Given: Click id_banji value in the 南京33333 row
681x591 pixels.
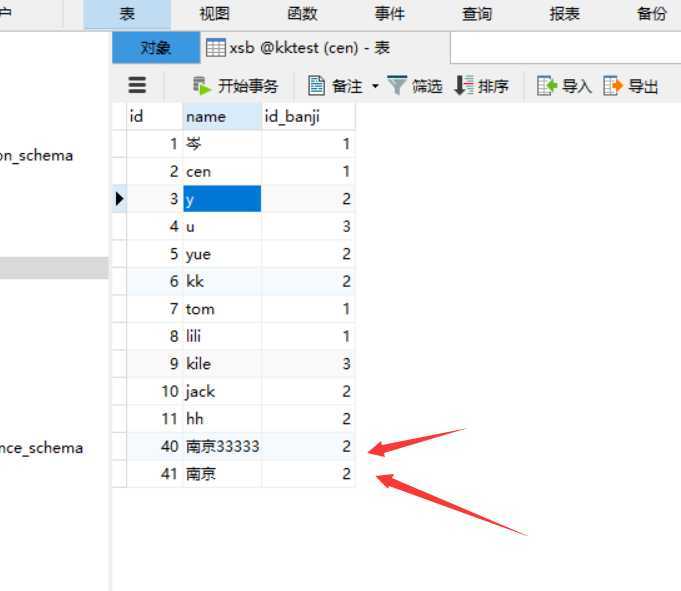Looking at the screenshot, I should pos(308,446).
